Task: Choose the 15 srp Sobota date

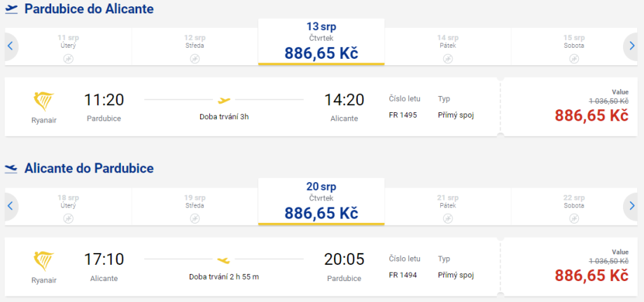Action: pyautogui.click(x=573, y=46)
